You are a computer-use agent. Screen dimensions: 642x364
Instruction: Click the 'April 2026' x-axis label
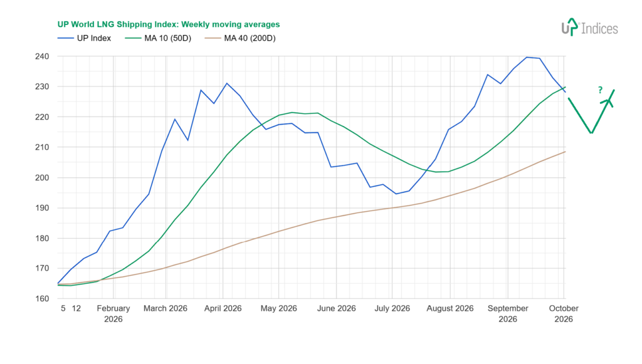(223, 308)
